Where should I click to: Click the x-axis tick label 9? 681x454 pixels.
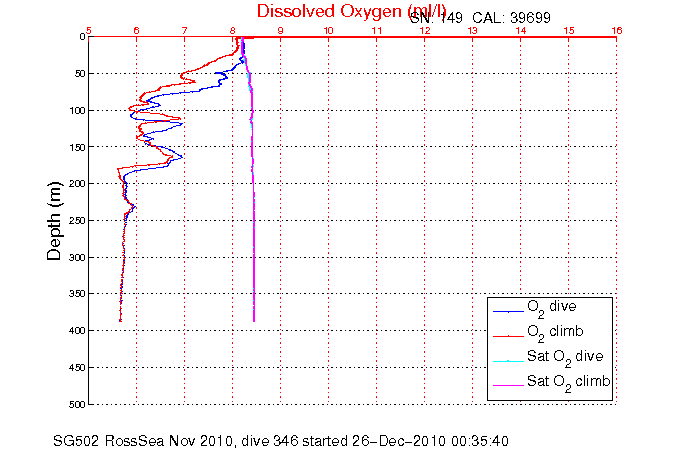[x=281, y=30]
